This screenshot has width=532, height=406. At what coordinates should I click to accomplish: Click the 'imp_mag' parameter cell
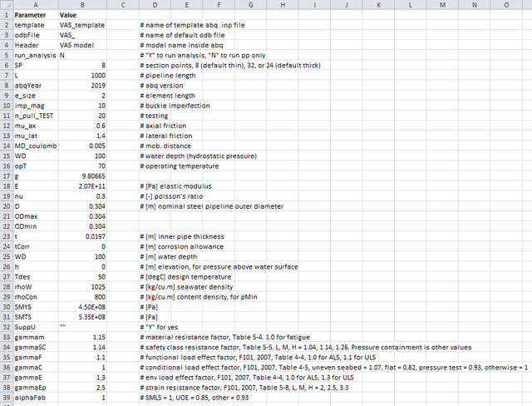36,106
